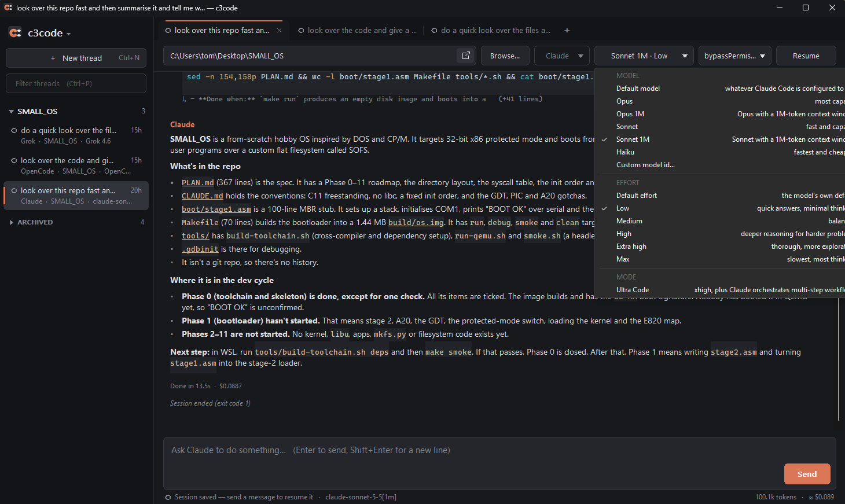This screenshot has width=845, height=504.
Task: Switch to 'do a quick look over the files' tab
Action: point(491,31)
